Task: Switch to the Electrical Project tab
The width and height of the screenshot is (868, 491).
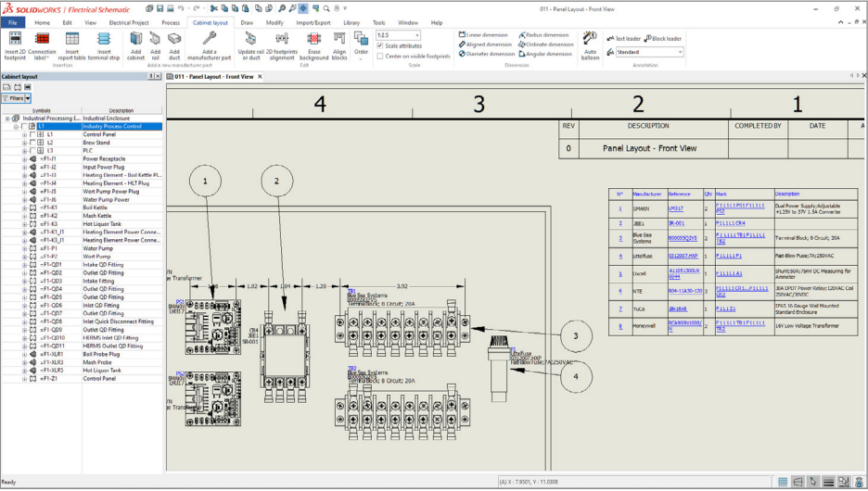Action: click(x=128, y=22)
